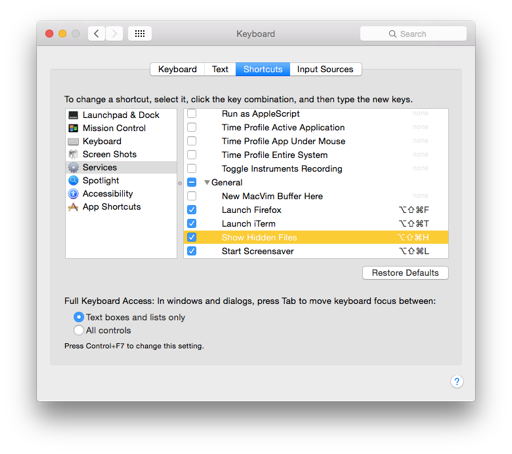The width and height of the screenshot is (512, 454).
Task: Open help with the question mark icon
Action: [x=457, y=381]
